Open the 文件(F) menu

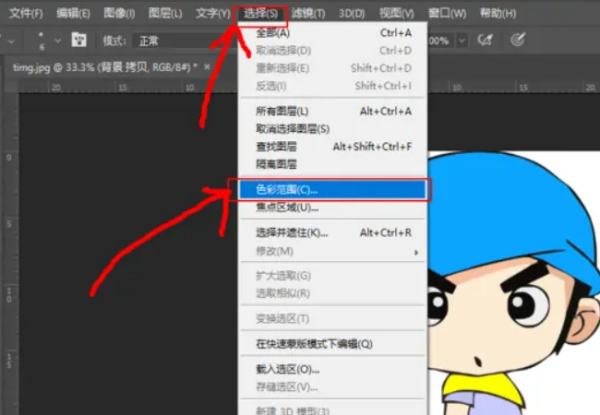[26, 13]
